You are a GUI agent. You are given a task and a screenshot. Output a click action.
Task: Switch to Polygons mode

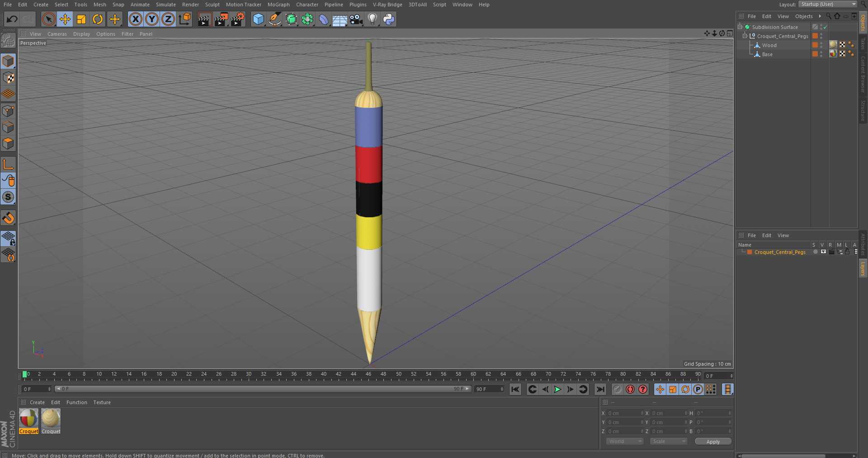point(8,143)
